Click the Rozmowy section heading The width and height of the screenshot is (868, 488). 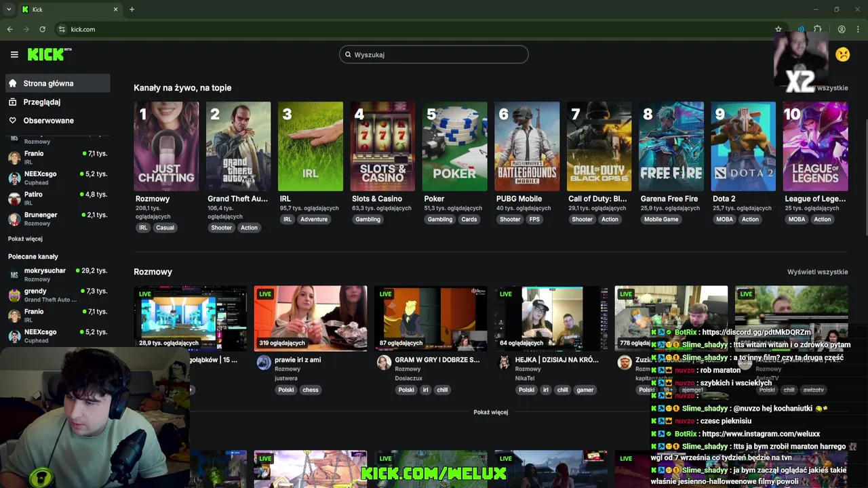[x=153, y=272]
